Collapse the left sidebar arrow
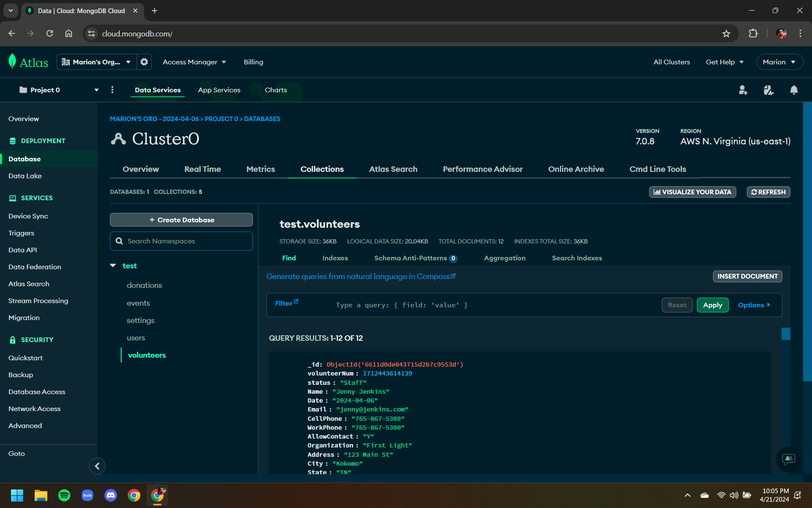This screenshot has width=812, height=508. 97,466
